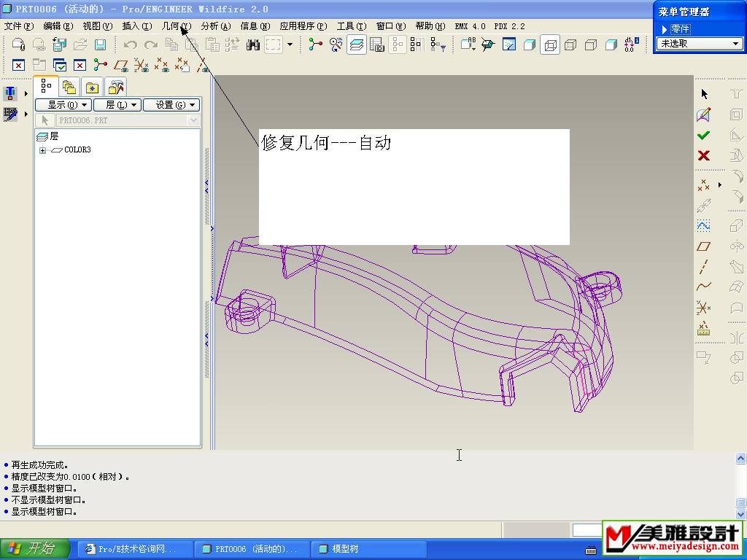Image resolution: width=747 pixels, height=560 pixels.
Task: Open the 未选取 dropdown in Menu Manager
Action: pos(700,44)
